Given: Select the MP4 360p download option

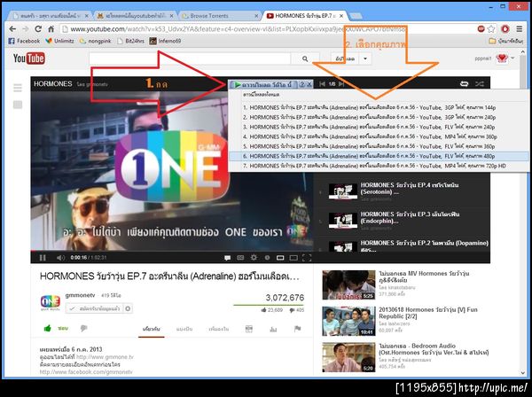Looking at the screenshot, I should (x=378, y=136).
